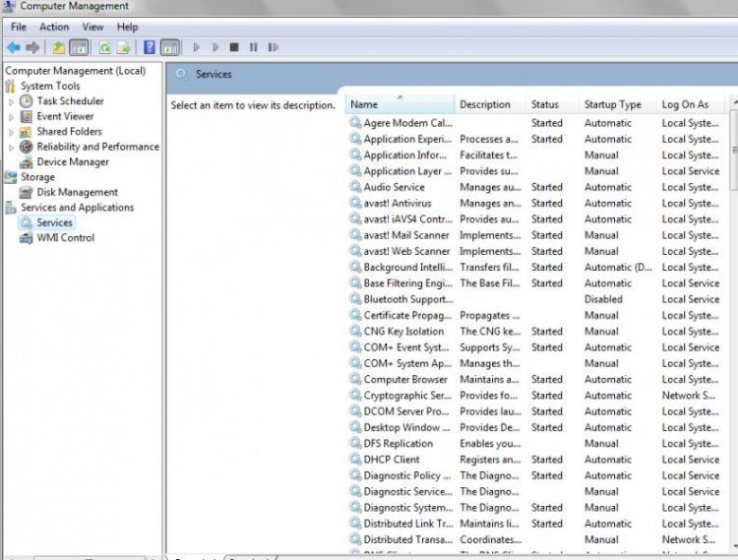
Task: Click the Pause Service icon
Action: point(253,47)
